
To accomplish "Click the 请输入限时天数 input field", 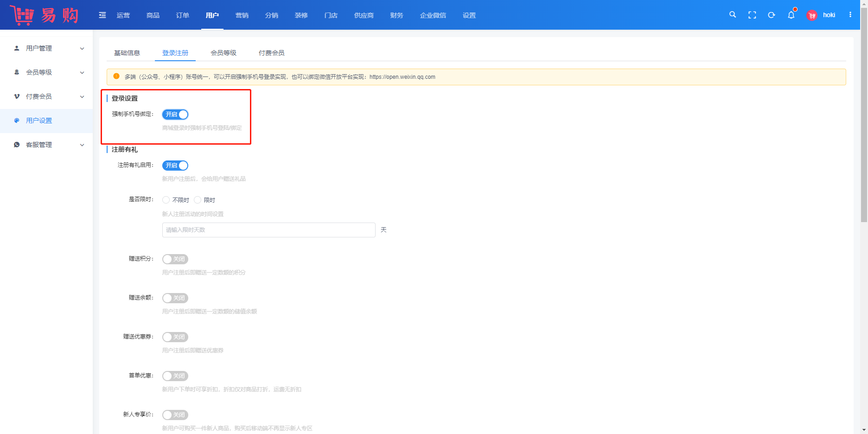I will (268, 230).
